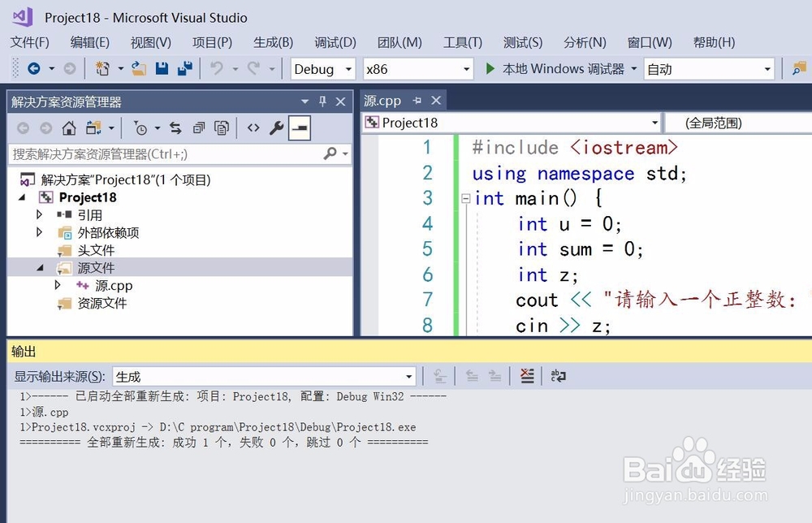Click Solution Explorer back navigation icon

click(x=24, y=128)
